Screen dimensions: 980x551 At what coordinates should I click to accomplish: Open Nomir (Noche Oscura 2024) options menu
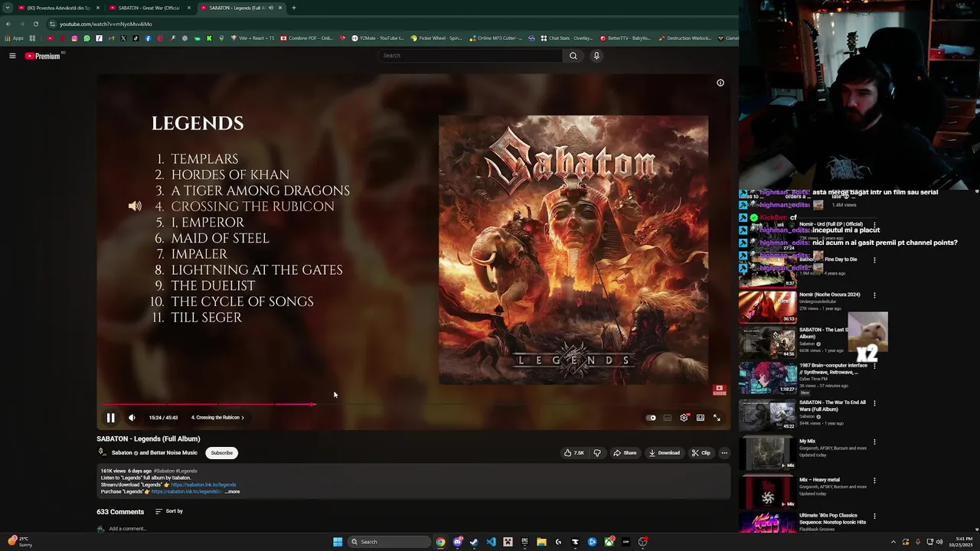[x=874, y=295]
